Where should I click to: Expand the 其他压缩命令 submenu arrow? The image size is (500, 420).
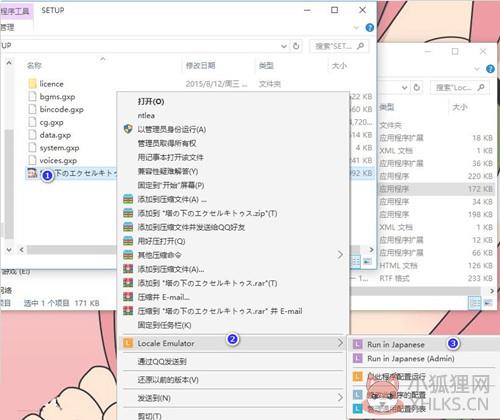click(x=340, y=255)
